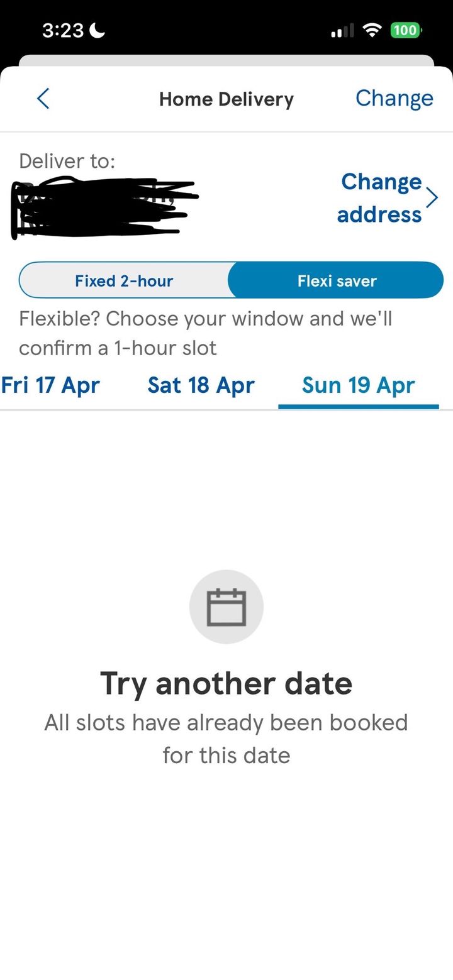Click the empty-state calendar icon

(226, 607)
